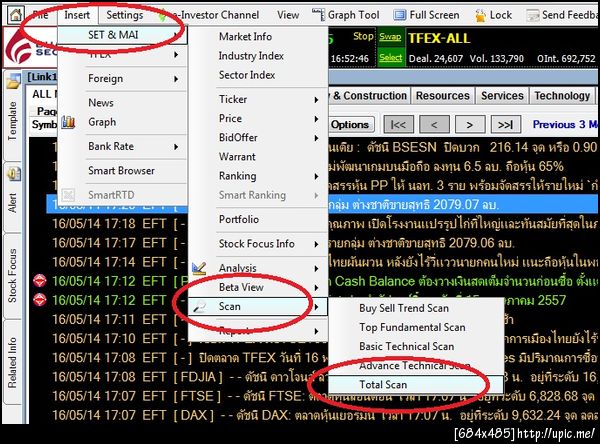
Task: Expand the Ranking submenu arrow
Action: point(316,176)
